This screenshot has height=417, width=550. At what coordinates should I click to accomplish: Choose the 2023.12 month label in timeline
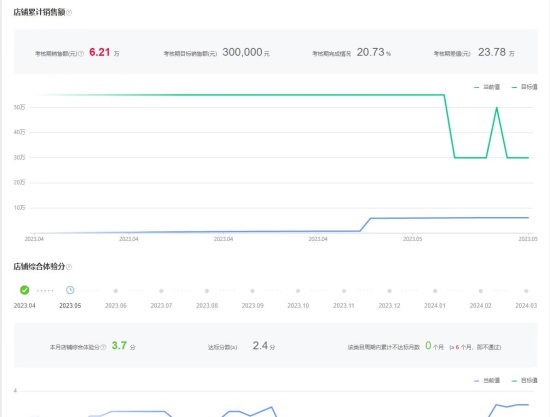tap(389, 306)
